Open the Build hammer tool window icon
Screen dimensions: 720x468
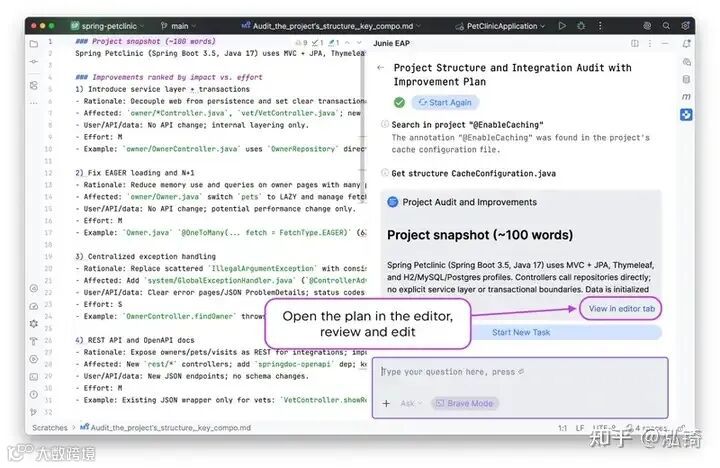pyautogui.click(x=34, y=341)
